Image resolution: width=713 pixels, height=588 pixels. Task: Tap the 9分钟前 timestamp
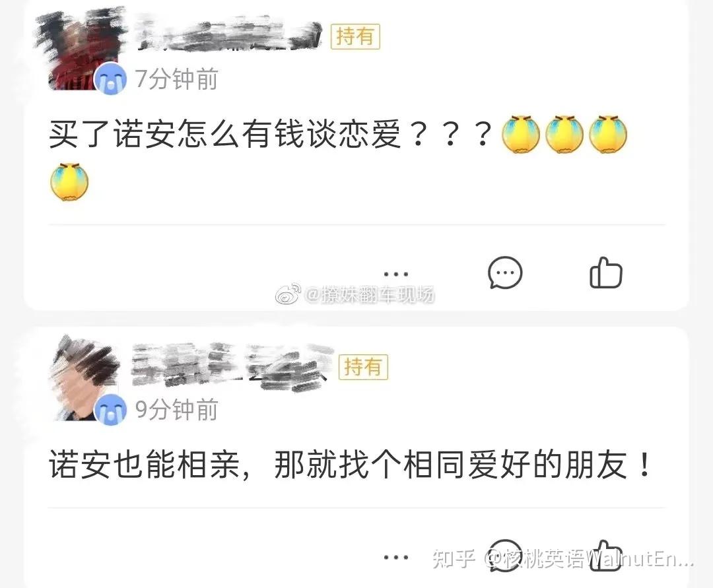177,409
